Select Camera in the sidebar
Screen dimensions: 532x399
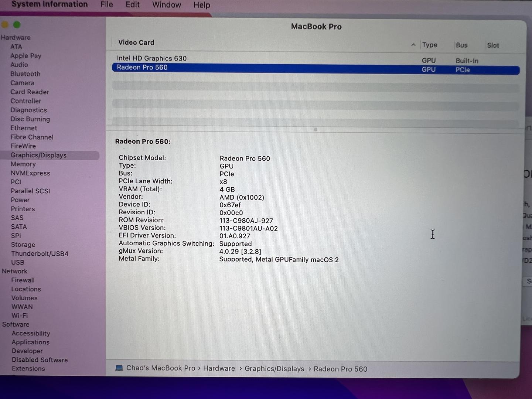(x=22, y=83)
